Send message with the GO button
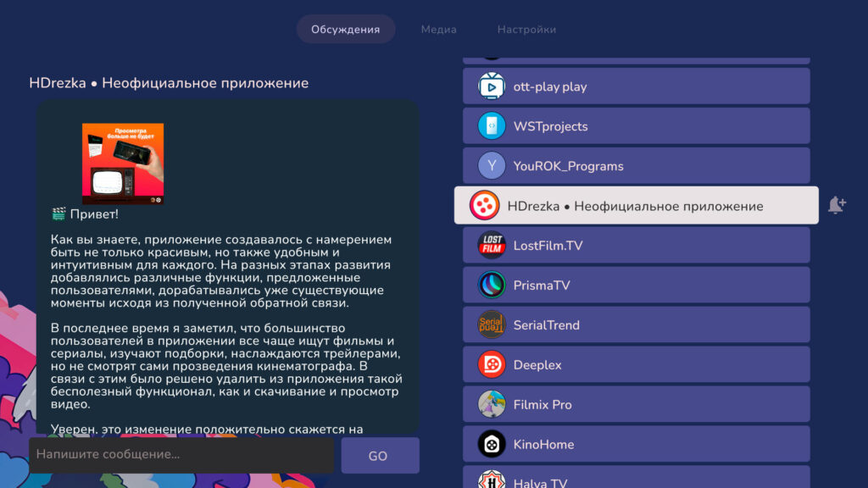The height and width of the screenshot is (488, 868). pyautogui.click(x=380, y=455)
